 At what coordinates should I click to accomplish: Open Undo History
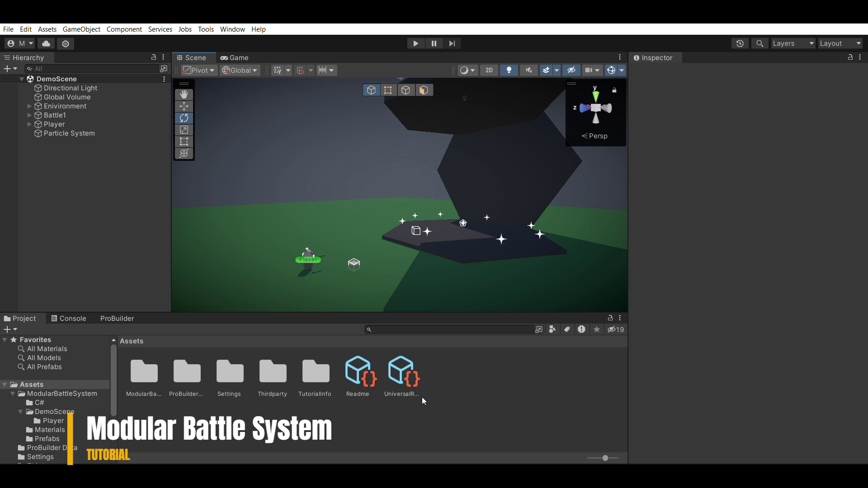point(740,43)
